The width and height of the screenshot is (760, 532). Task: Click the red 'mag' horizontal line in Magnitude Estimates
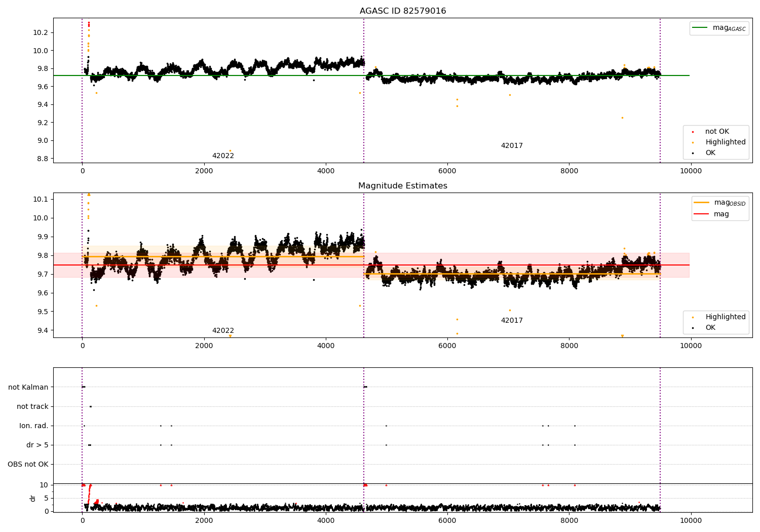371,265
